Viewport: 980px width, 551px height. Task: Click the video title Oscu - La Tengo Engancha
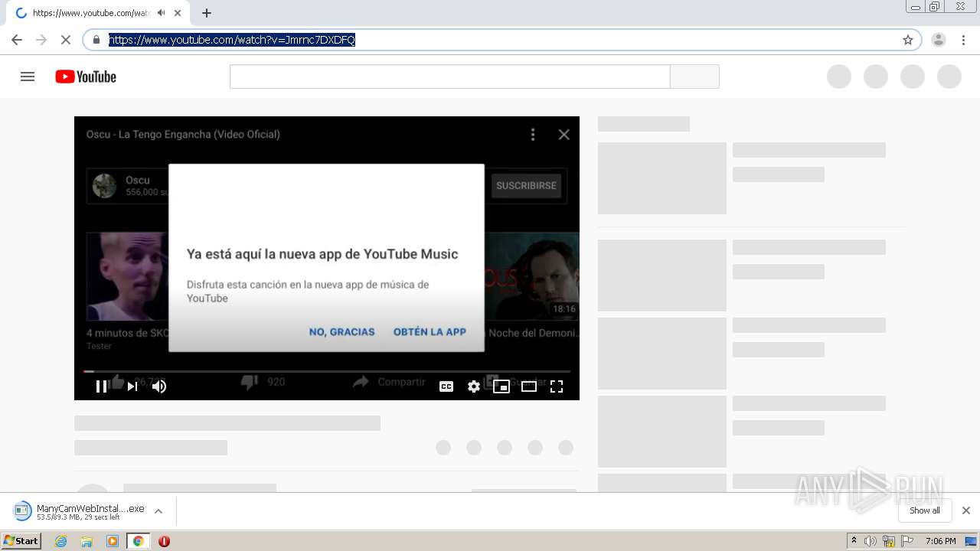coord(183,135)
